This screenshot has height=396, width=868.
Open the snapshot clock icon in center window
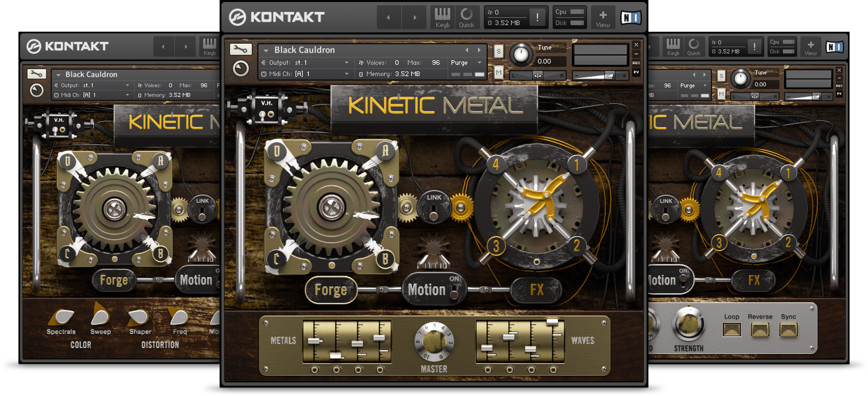(240, 69)
